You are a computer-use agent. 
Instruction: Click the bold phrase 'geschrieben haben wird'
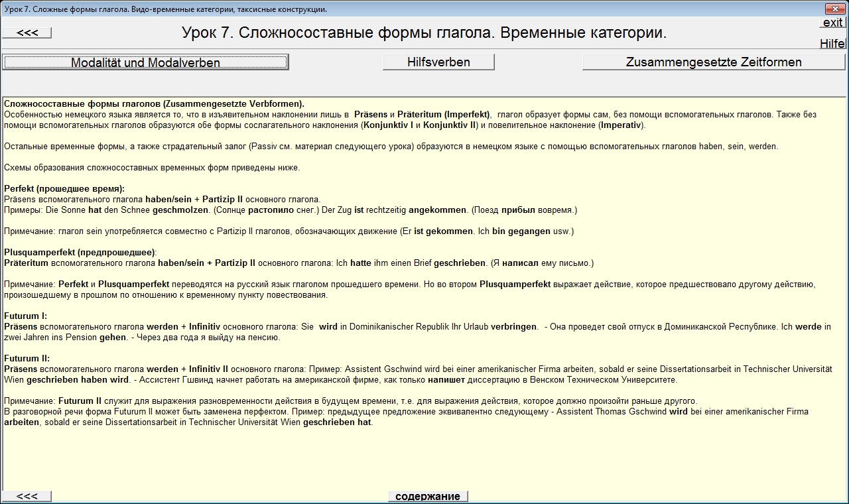pyautogui.click(x=78, y=380)
